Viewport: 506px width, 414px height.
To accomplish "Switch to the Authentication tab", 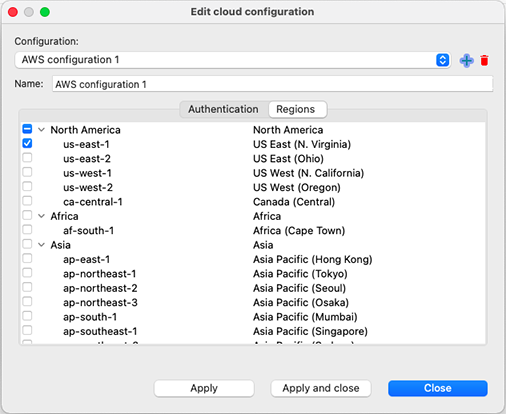I will pyautogui.click(x=223, y=109).
